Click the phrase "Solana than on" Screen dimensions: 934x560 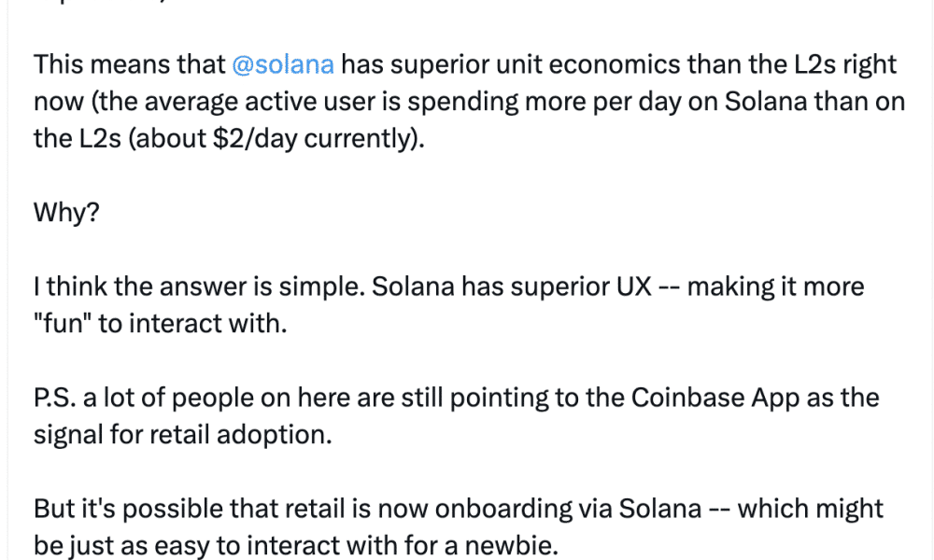814,102
